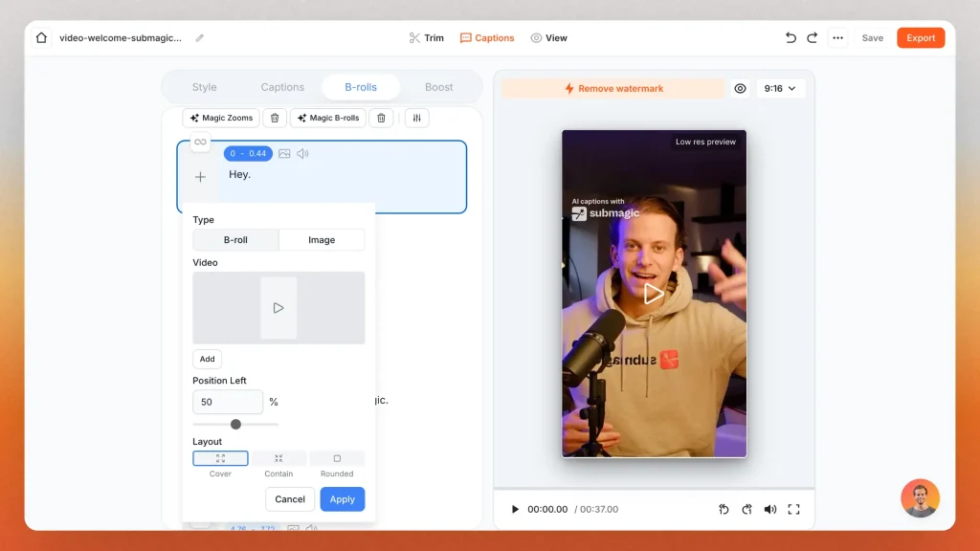This screenshot has width=980, height=551.
Task: Toggle the preview visibility eye icon
Action: pyautogui.click(x=740, y=88)
